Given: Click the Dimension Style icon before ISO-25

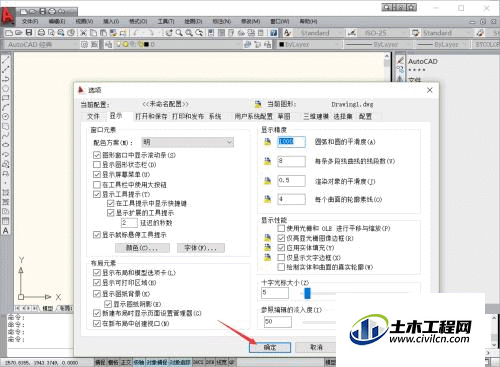Looking at the screenshot, I should pyautogui.click(x=351, y=33).
